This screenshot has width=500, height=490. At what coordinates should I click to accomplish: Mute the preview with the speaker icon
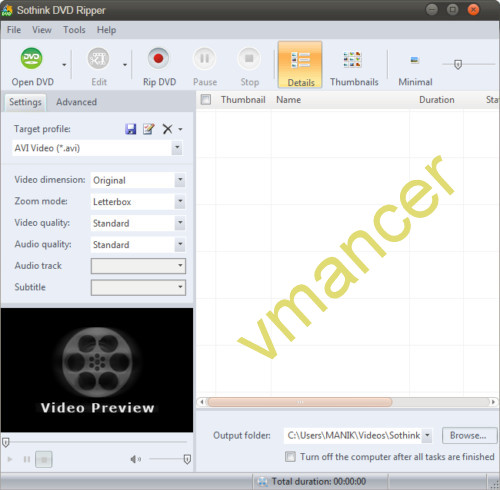(x=135, y=459)
